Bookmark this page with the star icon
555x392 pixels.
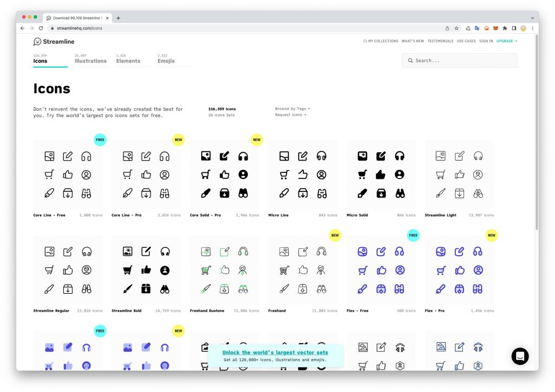click(456, 28)
